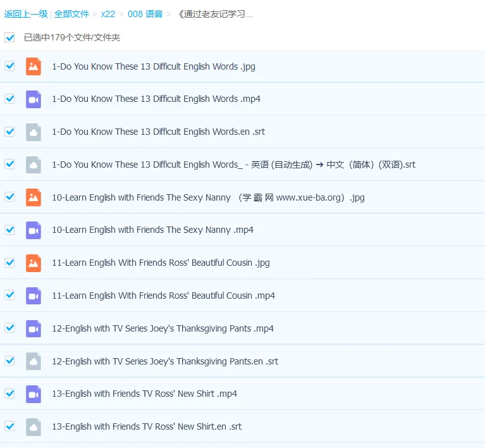Open 008 语音 folder in breadcrumb

145,14
